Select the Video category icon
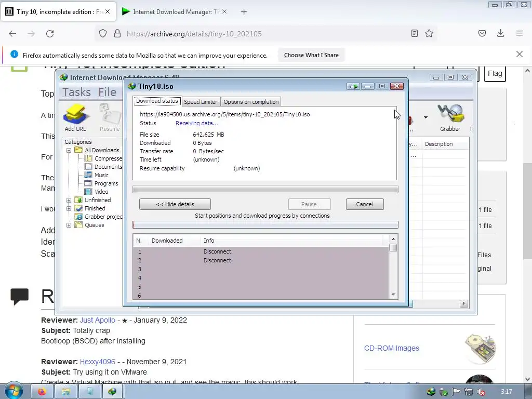532x399 pixels. coord(88,192)
